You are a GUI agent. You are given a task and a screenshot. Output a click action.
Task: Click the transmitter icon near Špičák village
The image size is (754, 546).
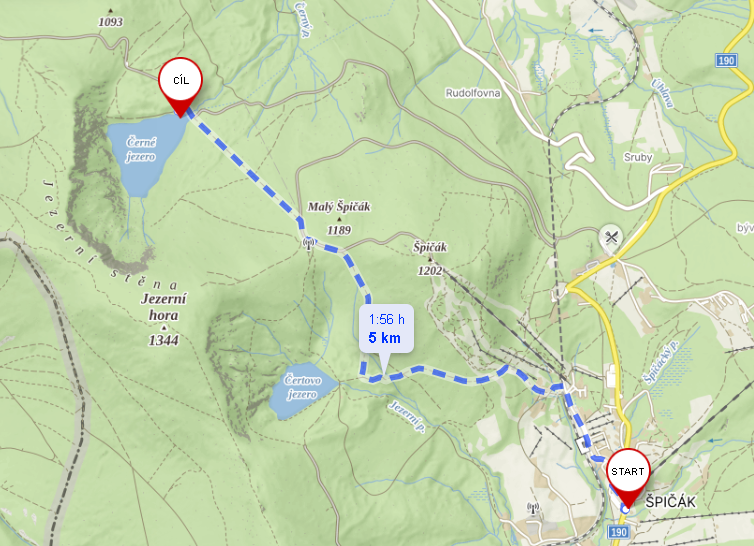click(x=533, y=508)
